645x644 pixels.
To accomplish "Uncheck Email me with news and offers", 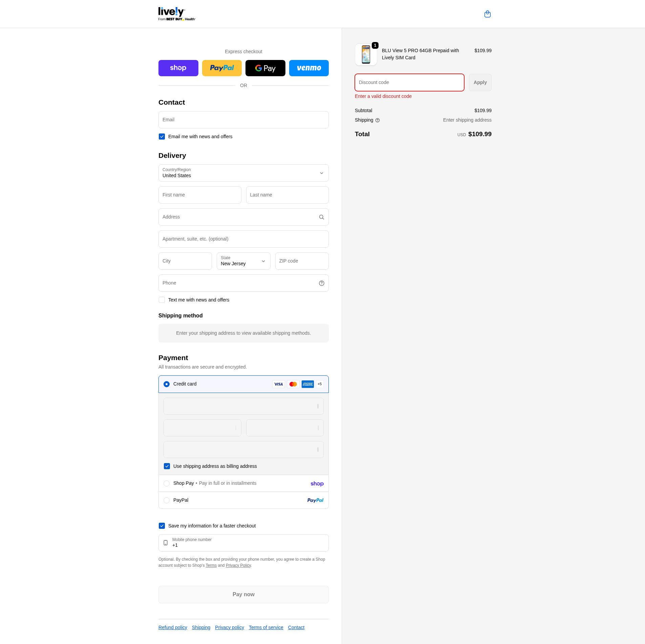I will (162, 137).
